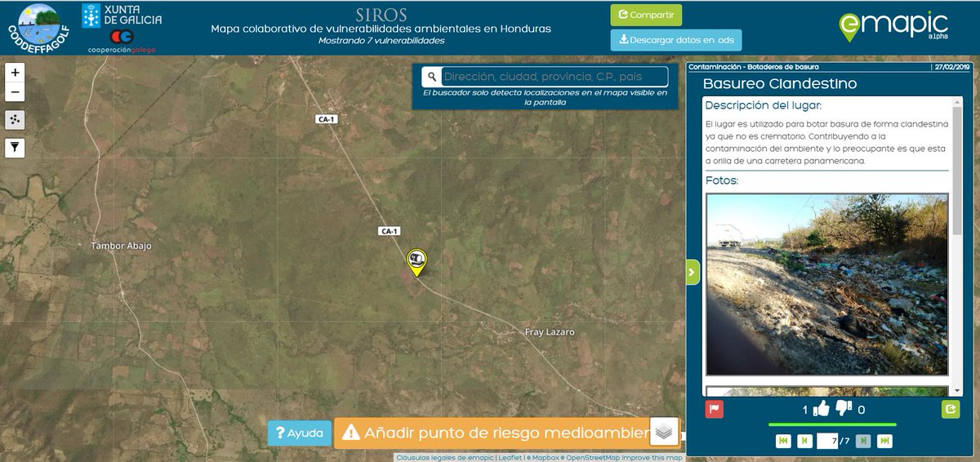Report this point with red flag

point(714,410)
